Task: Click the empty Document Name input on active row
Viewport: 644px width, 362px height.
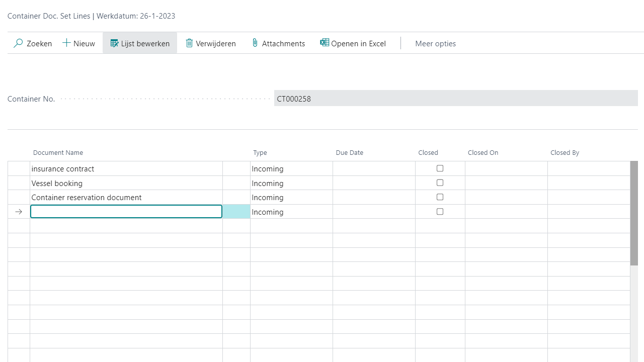Action: pyautogui.click(x=126, y=211)
